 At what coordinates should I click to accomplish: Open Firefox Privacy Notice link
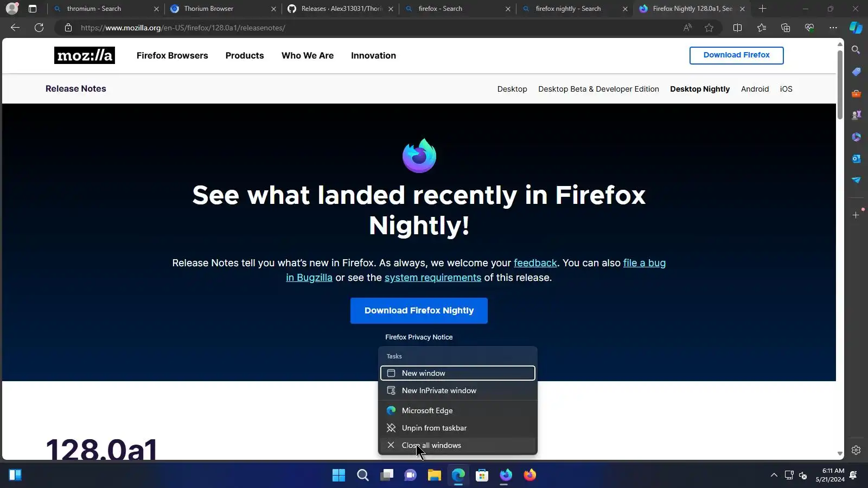coord(419,337)
